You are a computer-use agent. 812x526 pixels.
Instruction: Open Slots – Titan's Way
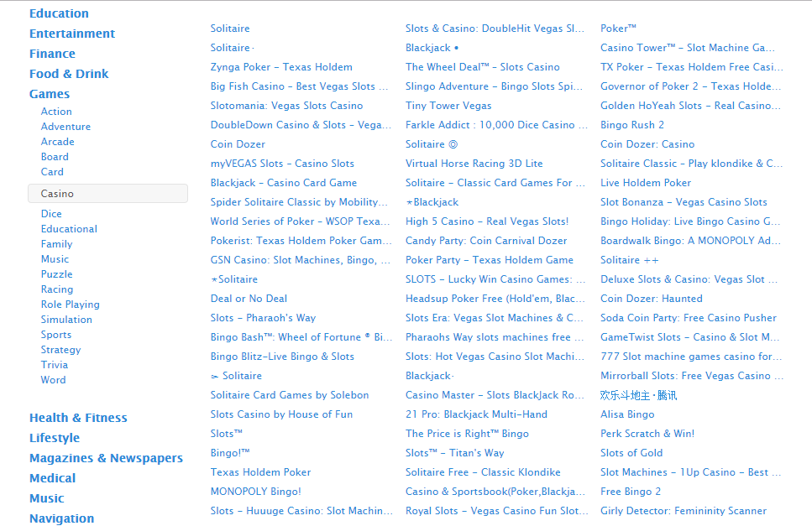[454, 453]
